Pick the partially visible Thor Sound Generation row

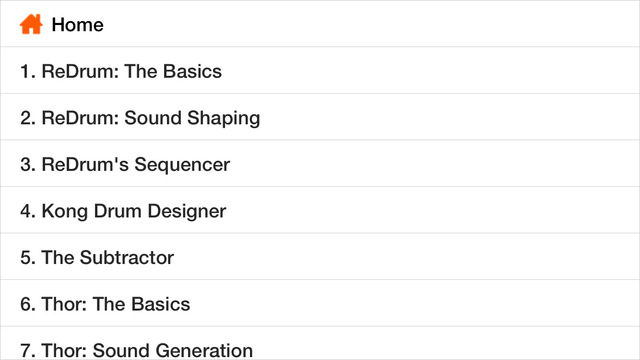[x=320, y=343]
